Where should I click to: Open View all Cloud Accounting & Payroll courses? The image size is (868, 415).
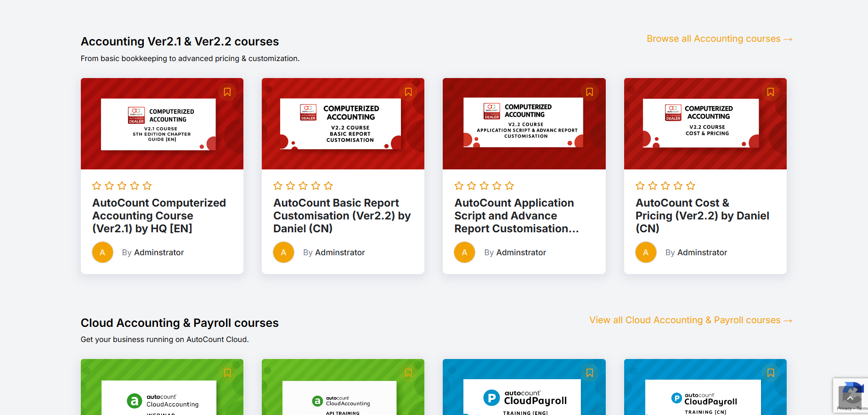point(690,320)
